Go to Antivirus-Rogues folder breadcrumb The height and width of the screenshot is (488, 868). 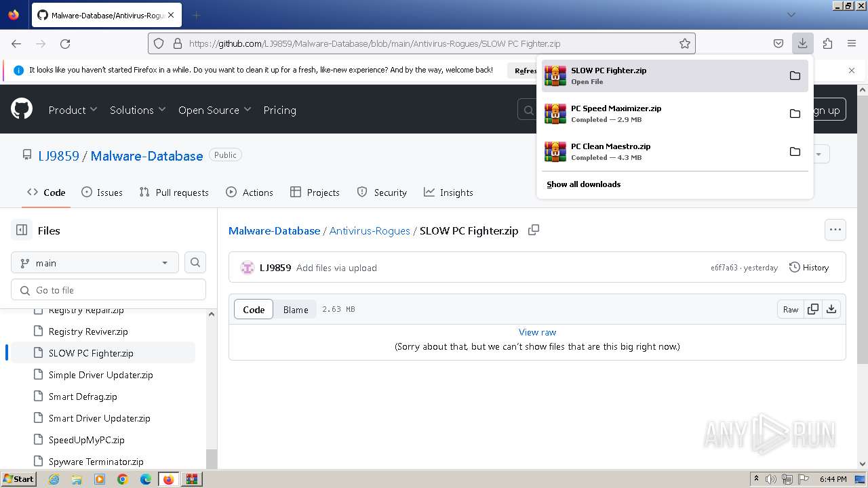[370, 230]
